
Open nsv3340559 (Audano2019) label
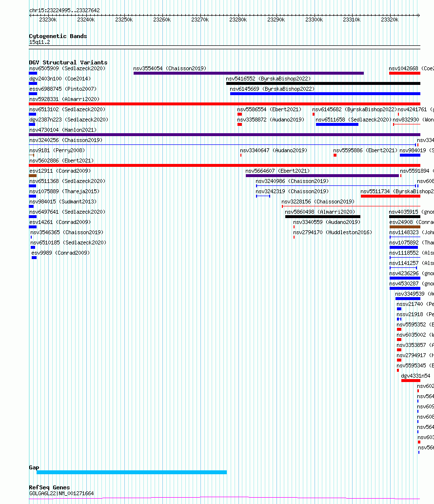click(x=327, y=222)
